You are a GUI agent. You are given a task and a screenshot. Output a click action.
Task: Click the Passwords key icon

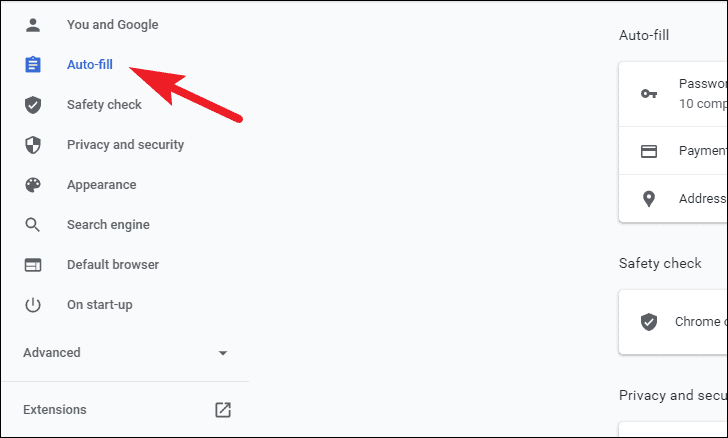tap(649, 94)
